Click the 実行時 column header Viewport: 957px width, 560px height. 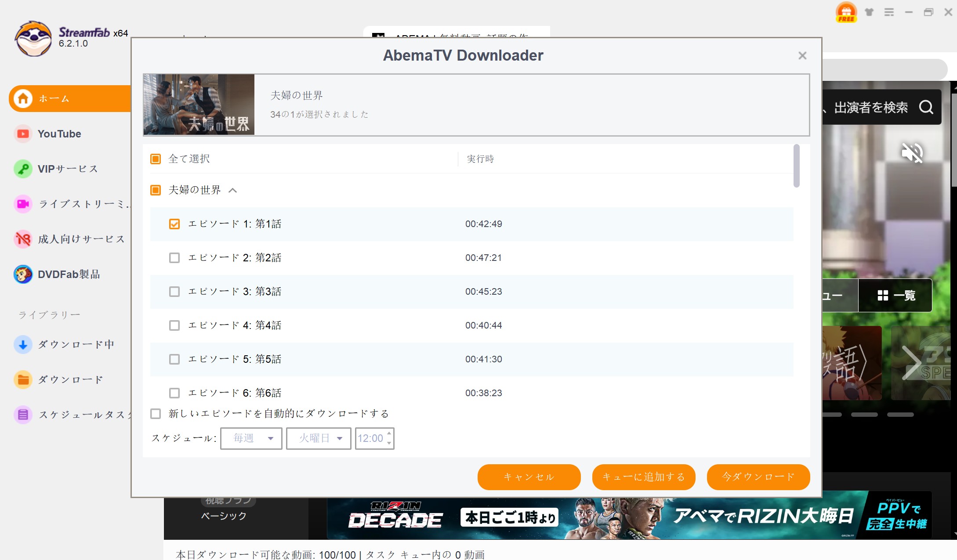(x=480, y=159)
